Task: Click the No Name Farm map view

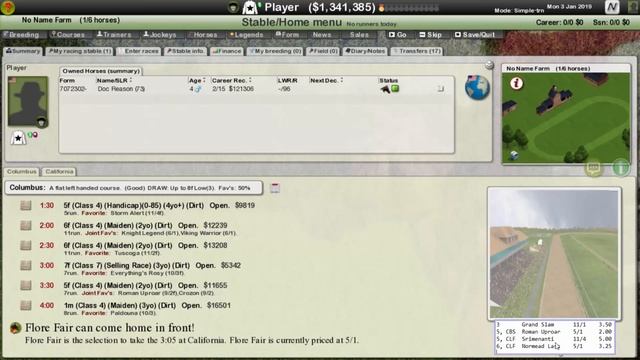Action: pos(566,118)
